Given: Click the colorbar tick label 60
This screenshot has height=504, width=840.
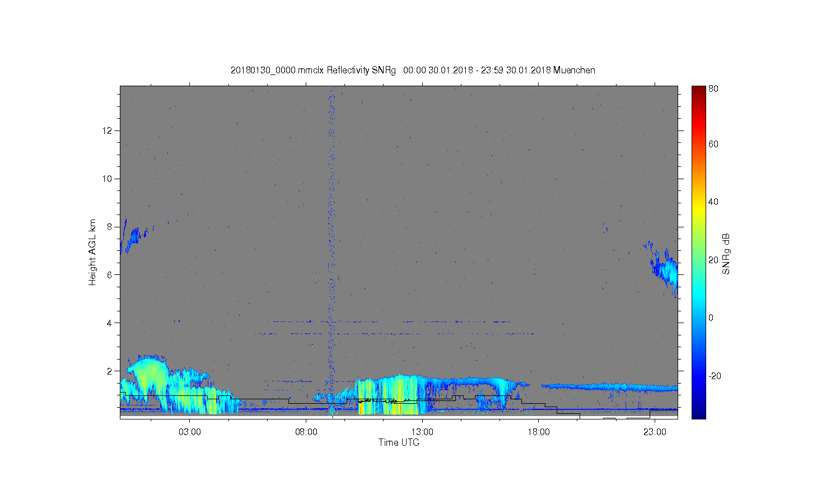Looking at the screenshot, I should (713, 144).
